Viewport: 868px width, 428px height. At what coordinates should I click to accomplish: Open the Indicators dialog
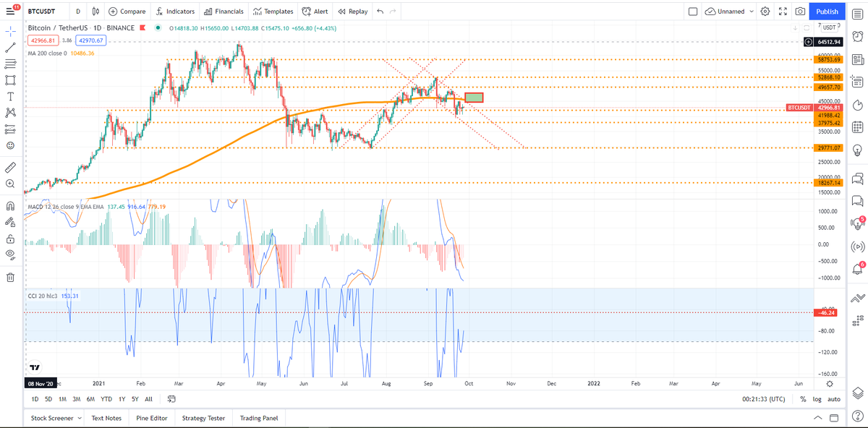pyautogui.click(x=175, y=12)
